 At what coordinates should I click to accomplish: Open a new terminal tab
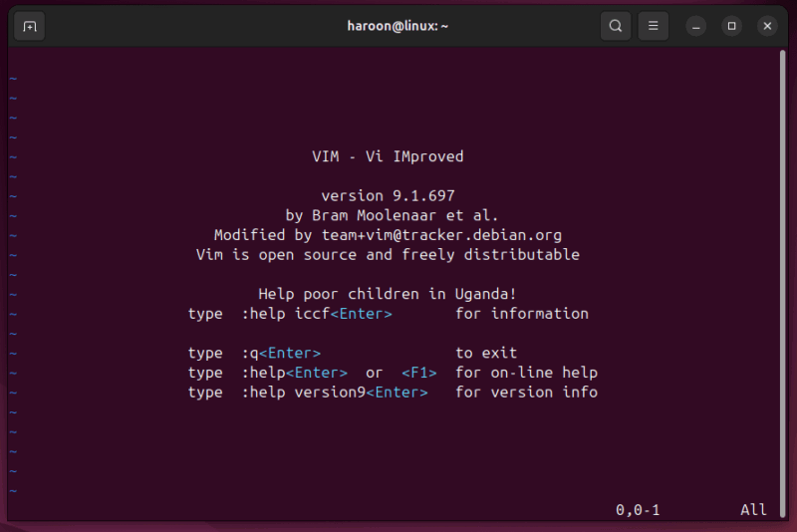[x=30, y=26]
